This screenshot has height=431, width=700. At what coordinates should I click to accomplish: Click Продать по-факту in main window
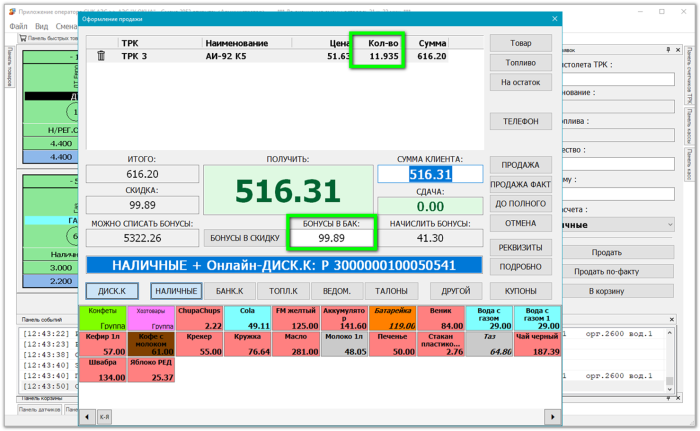pos(618,272)
